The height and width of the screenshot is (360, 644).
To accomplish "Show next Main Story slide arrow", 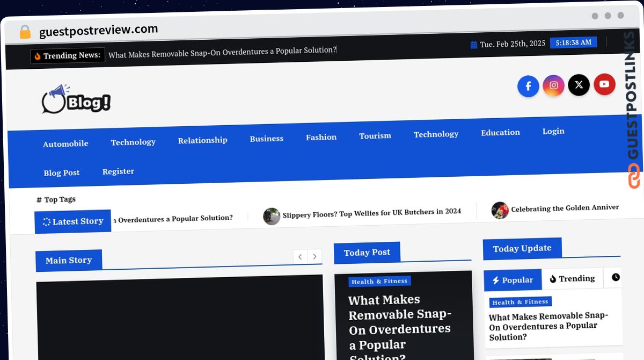I will pyautogui.click(x=315, y=256).
